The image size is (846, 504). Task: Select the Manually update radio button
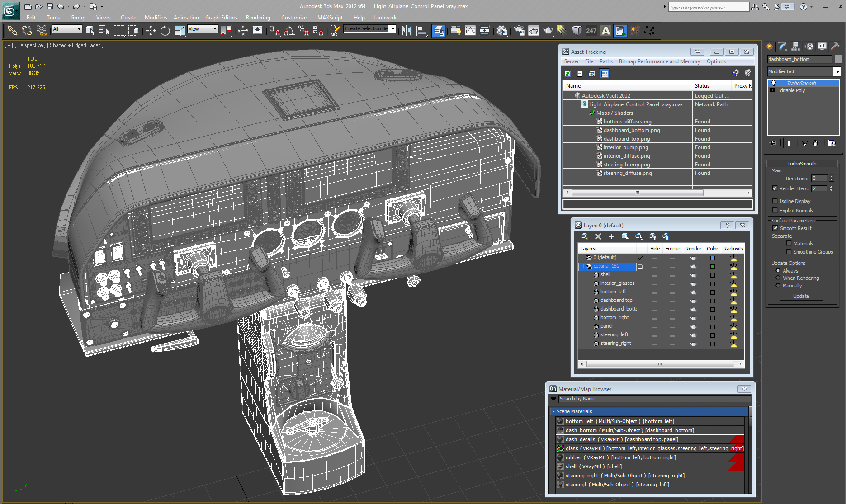point(778,286)
